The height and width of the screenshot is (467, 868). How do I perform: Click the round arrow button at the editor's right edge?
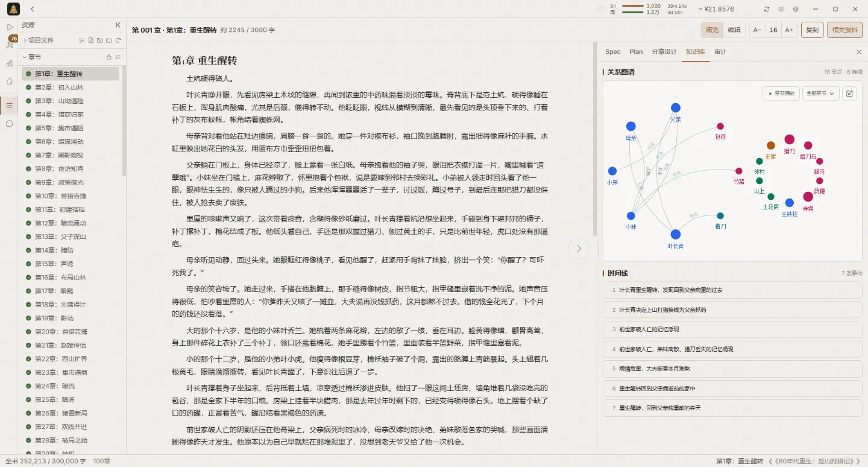click(579, 248)
